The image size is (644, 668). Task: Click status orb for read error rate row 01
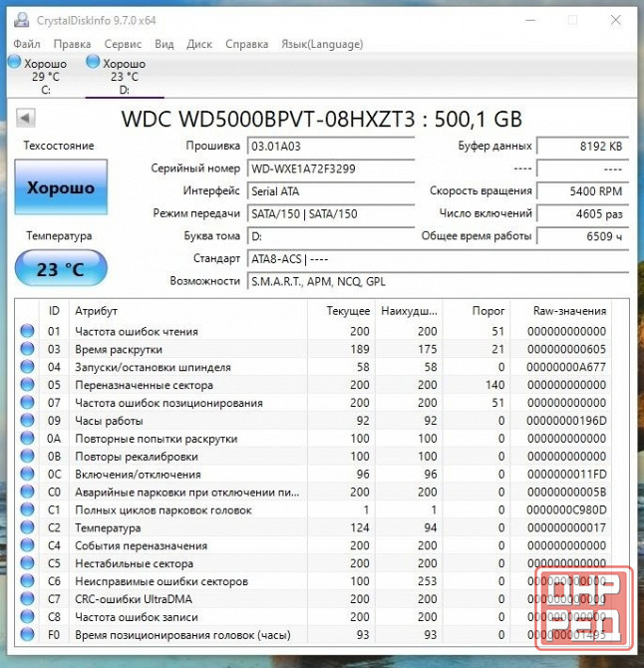tap(27, 331)
